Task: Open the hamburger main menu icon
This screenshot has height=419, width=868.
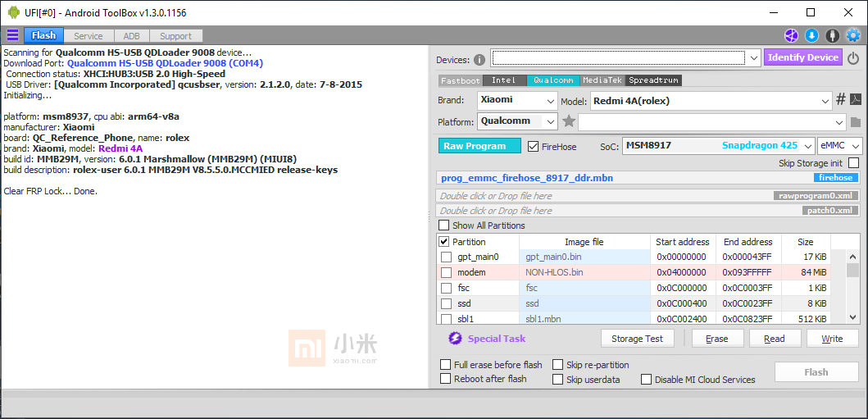Action: (12, 35)
